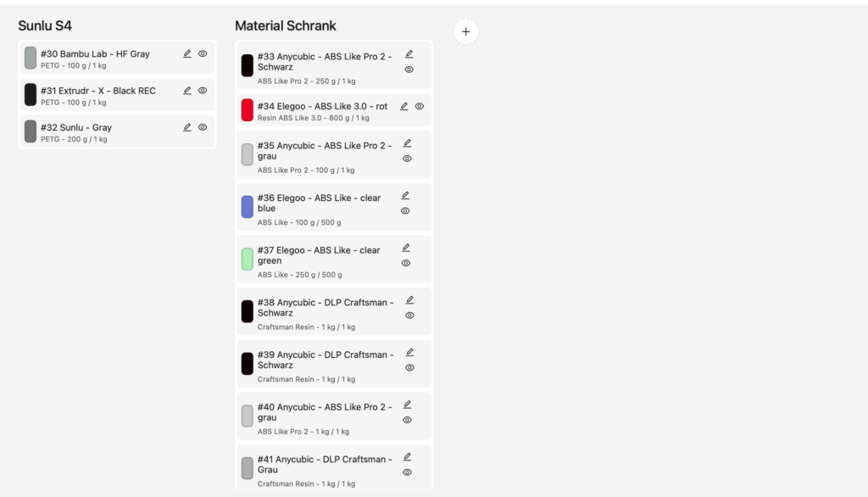
Task: Edit #33 Anycubic ABS Like Pro 2
Action: click(409, 54)
